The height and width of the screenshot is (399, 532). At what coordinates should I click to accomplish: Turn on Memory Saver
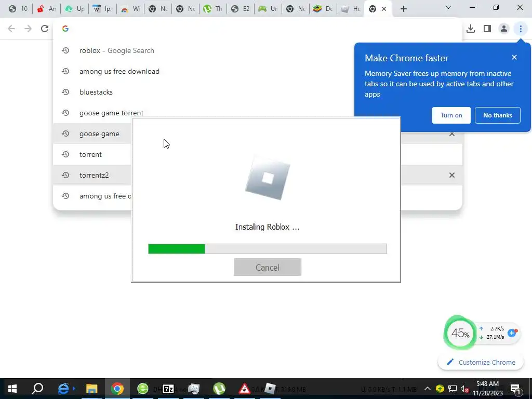coord(451,115)
